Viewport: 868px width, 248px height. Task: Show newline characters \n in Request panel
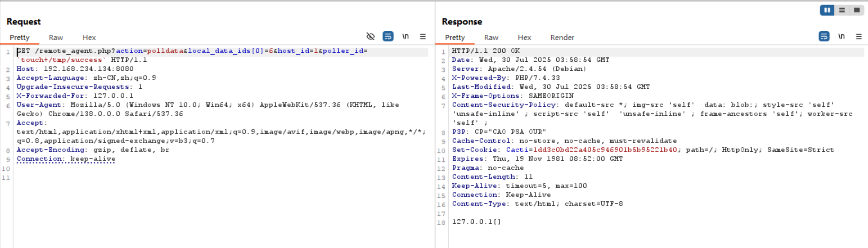(405, 36)
